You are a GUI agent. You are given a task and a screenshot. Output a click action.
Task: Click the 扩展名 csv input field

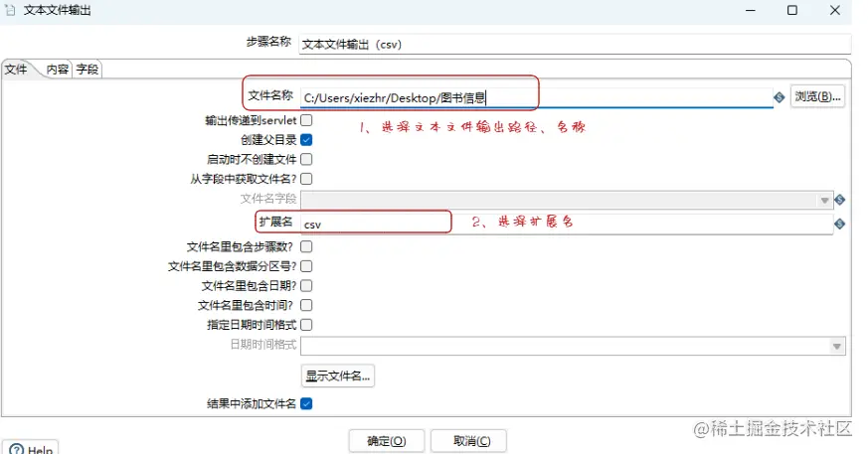[567, 224]
